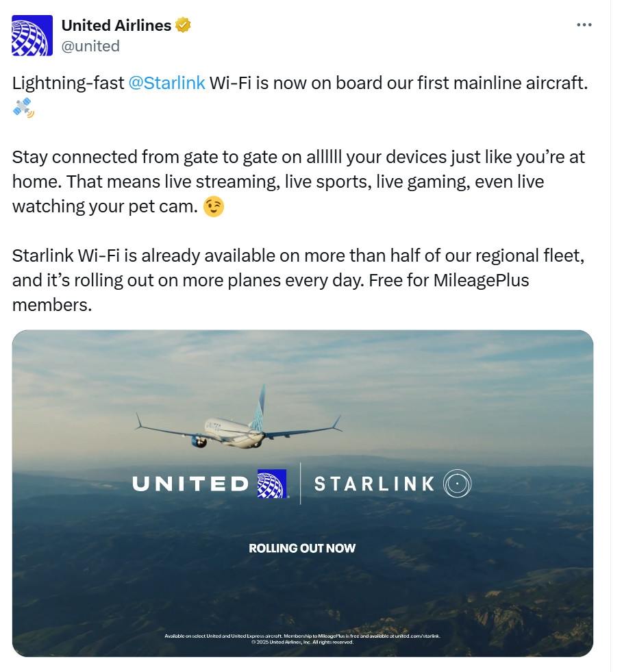Click the UNITED wordmark in the video
622x672 pixels.
click(190, 484)
